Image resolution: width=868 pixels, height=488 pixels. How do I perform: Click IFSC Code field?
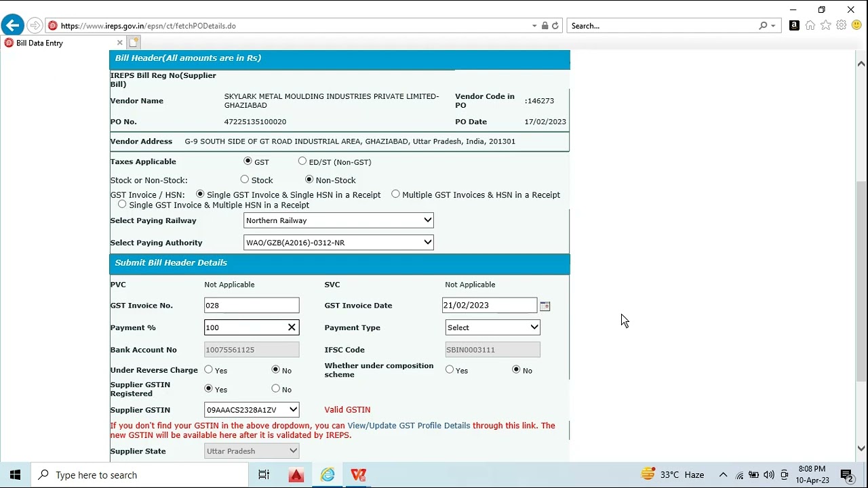[493, 350]
